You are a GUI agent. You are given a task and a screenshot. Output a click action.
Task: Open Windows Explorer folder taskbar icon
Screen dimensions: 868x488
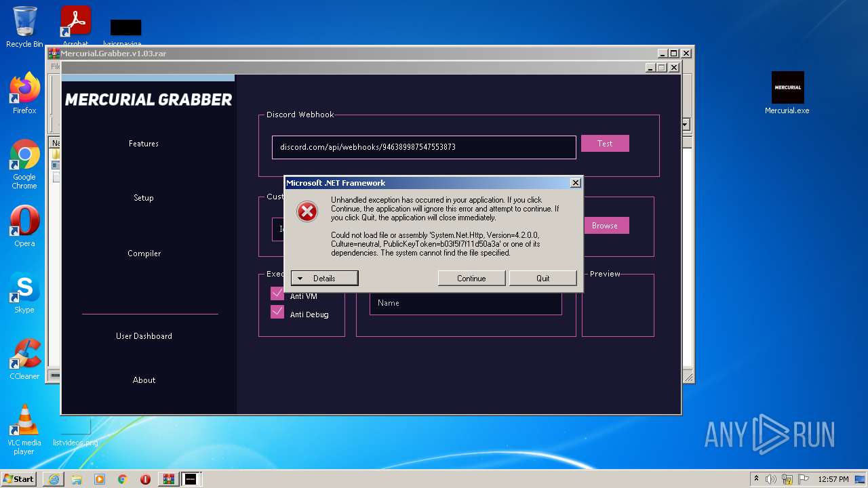(77, 479)
